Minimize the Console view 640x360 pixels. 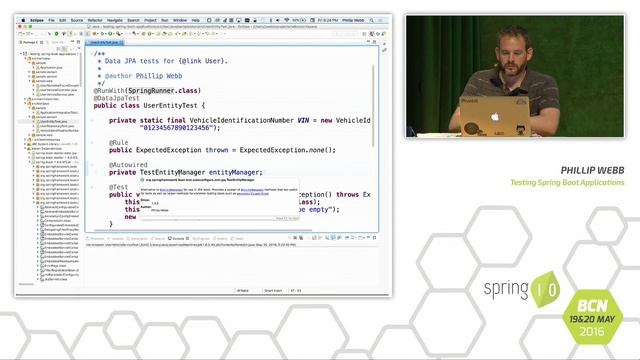[x=368, y=238]
